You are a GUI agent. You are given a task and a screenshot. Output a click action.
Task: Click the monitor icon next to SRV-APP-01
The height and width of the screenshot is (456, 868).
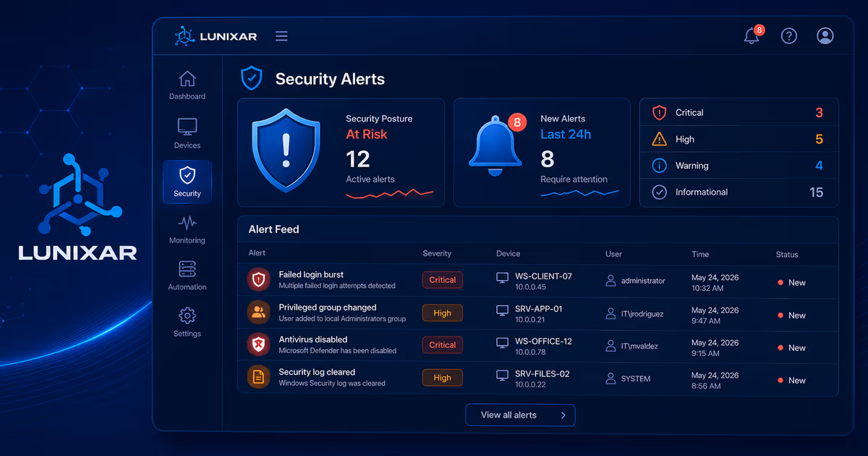pyautogui.click(x=502, y=310)
